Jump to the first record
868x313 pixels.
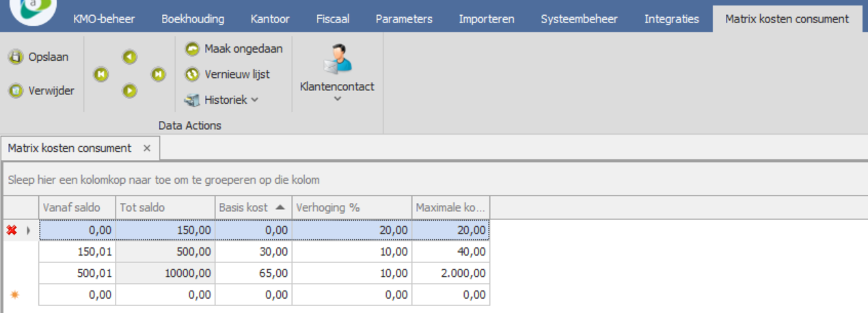100,74
